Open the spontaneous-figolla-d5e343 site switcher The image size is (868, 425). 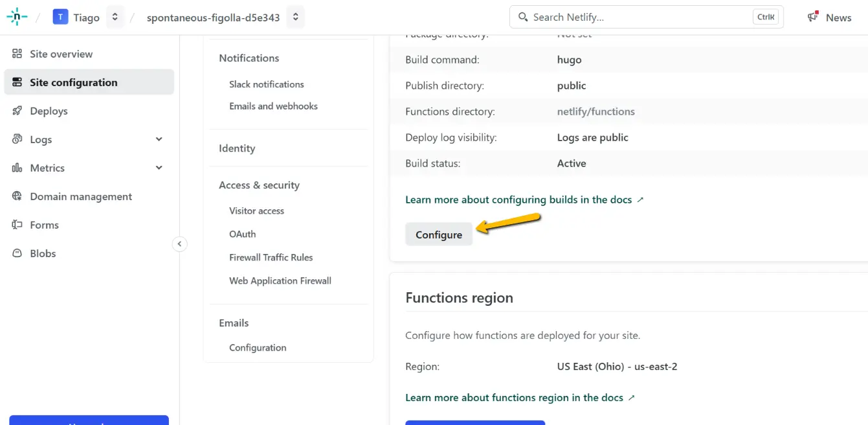click(x=295, y=17)
